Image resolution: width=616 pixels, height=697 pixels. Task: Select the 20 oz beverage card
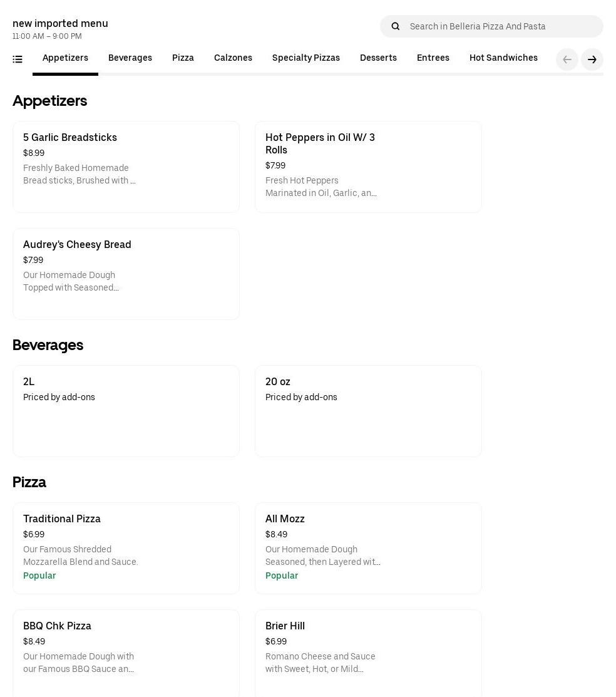pyautogui.click(x=368, y=411)
